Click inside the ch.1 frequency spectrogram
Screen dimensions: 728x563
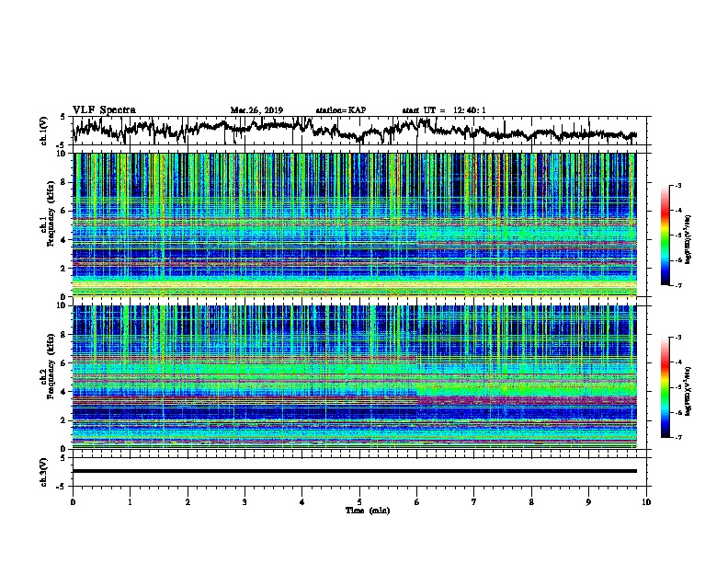tap(355, 224)
